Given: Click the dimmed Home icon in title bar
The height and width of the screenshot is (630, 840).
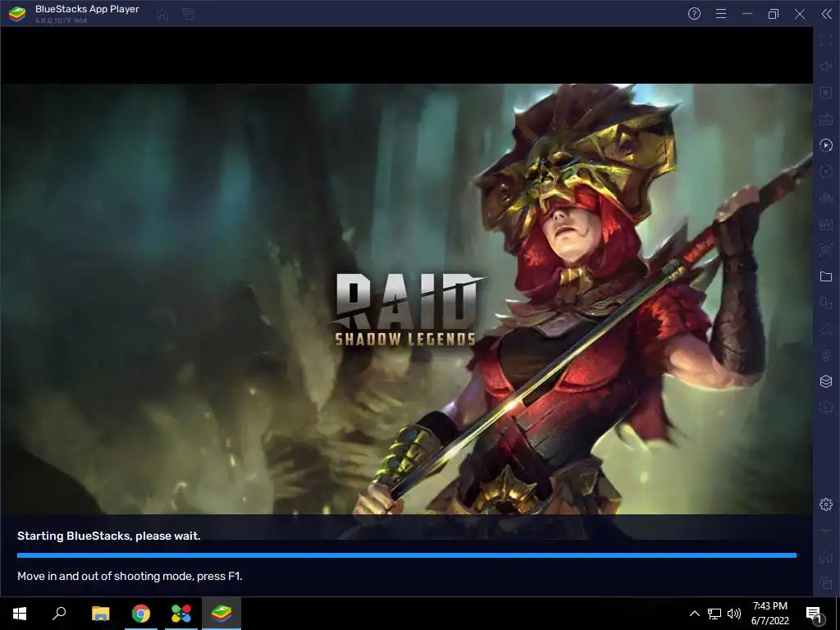Looking at the screenshot, I should (163, 15).
